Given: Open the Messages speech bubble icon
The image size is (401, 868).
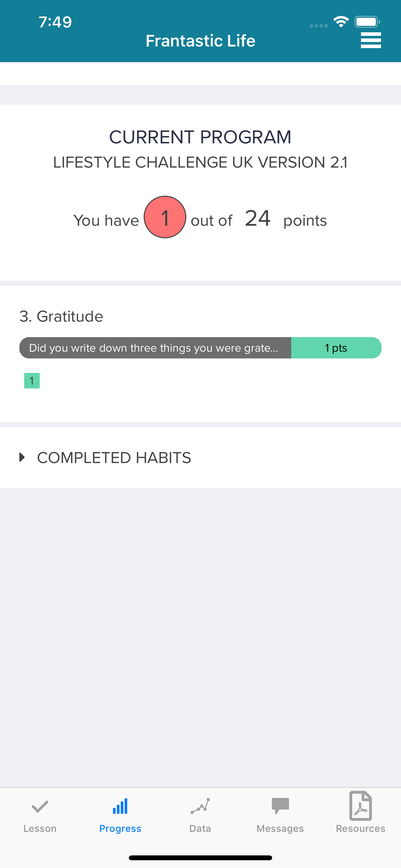Looking at the screenshot, I should [x=280, y=806].
